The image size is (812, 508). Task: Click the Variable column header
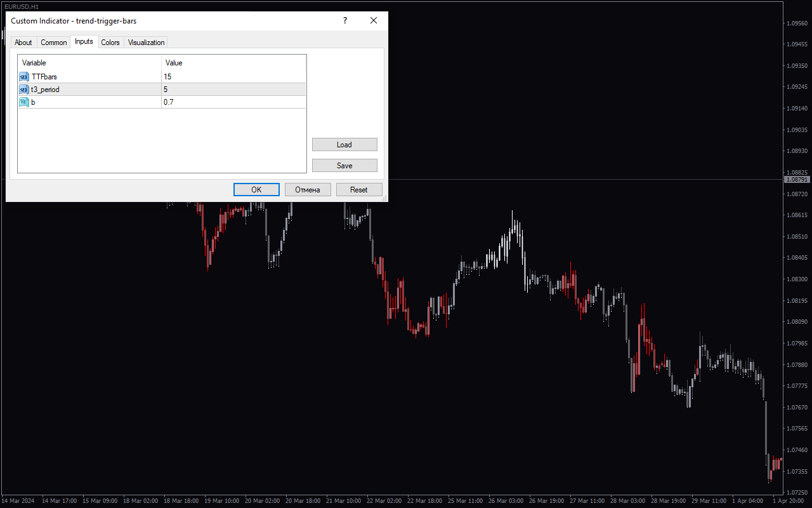89,63
